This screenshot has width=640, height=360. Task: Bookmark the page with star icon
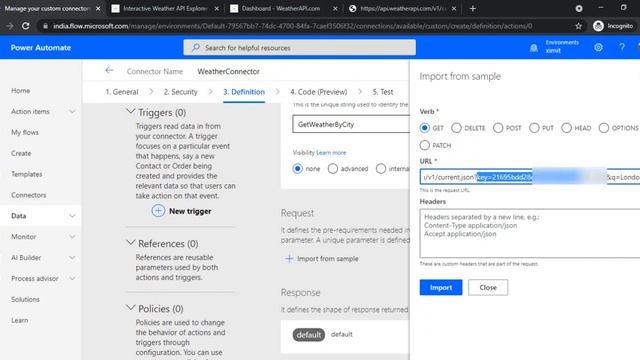coord(578,26)
